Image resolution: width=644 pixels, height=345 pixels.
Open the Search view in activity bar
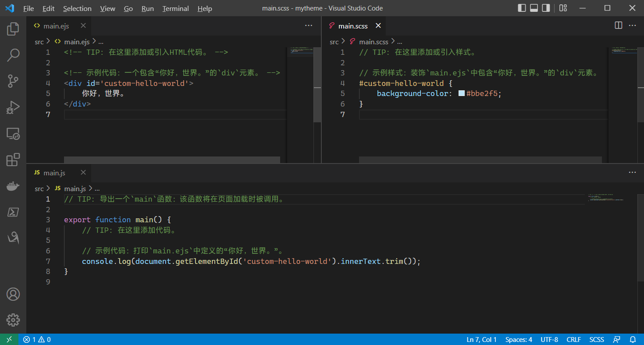13,55
